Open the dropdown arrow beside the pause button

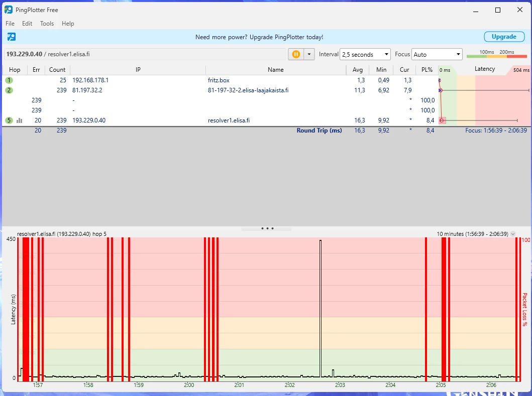(x=309, y=54)
